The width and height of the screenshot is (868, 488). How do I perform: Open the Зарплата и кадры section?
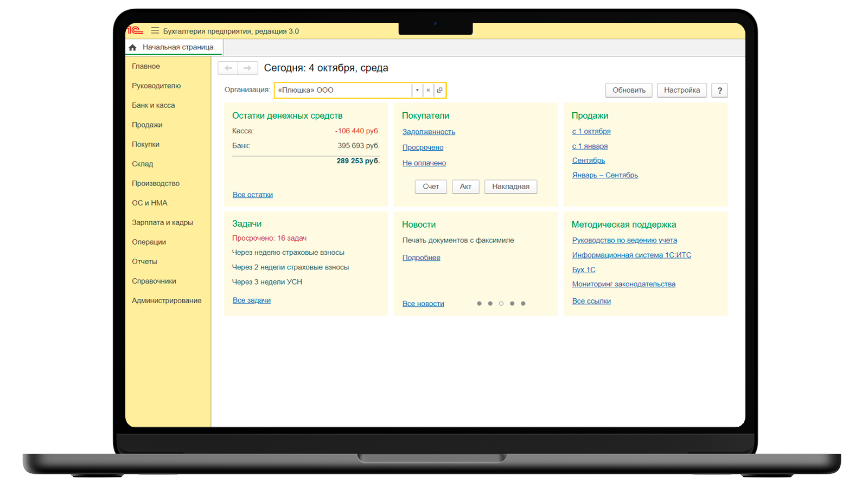162,222
